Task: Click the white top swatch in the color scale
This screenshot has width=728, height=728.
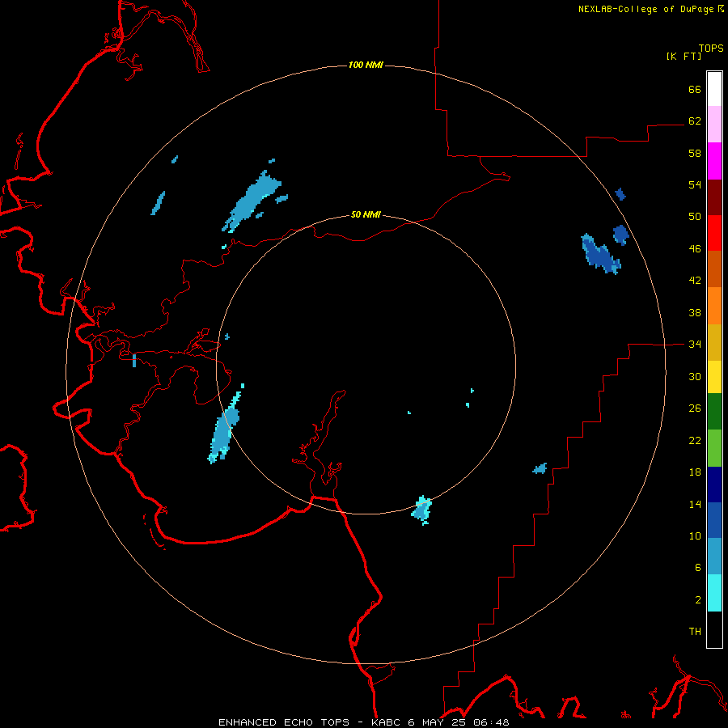Action: click(x=714, y=89)
